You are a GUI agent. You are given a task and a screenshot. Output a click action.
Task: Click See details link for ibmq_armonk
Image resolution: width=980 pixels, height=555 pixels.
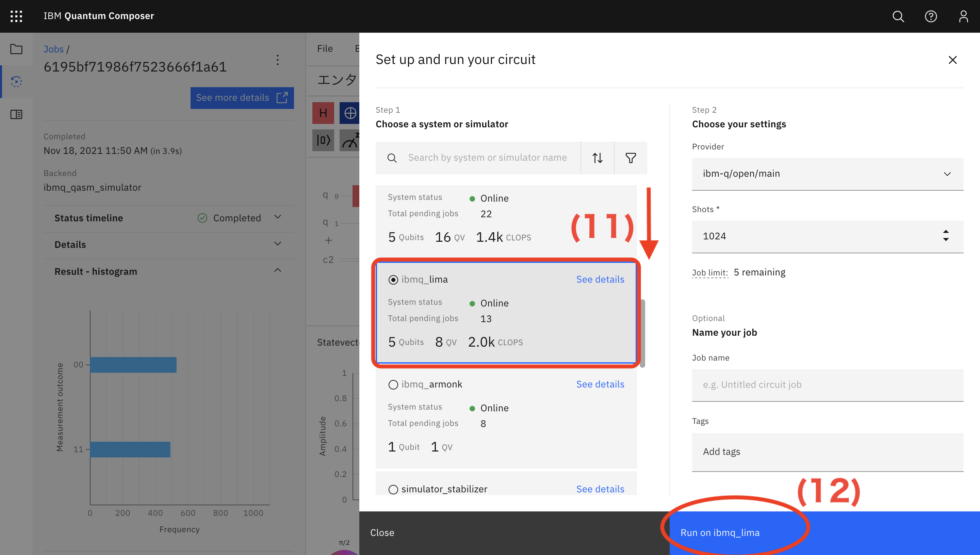click(x=600, y=384)
